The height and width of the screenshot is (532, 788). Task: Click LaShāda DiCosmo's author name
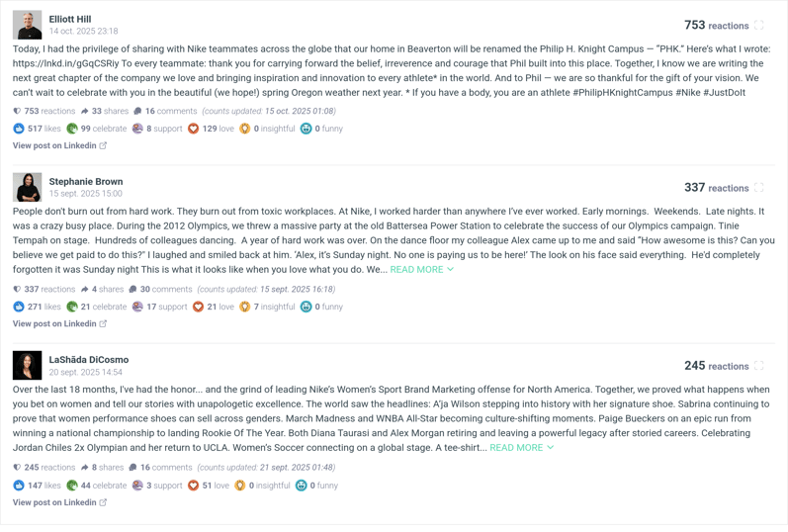tap(89, 360)
